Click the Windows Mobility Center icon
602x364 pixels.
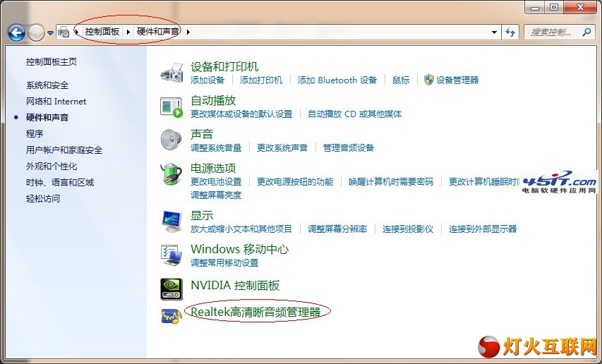pos(171,255)
